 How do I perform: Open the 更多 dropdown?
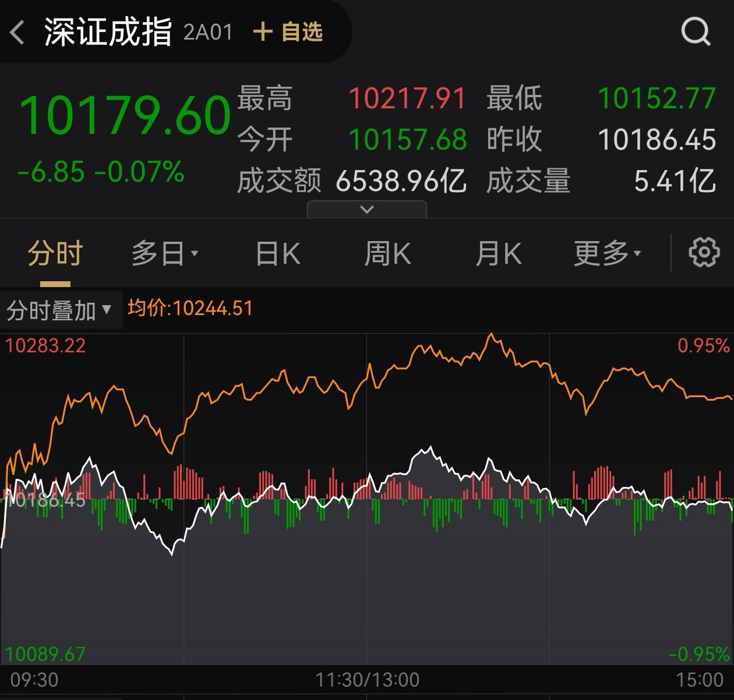[607, 252]
